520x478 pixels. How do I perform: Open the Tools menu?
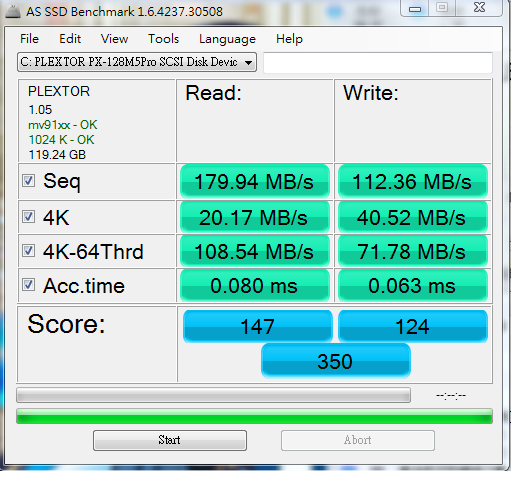(163, 39)
